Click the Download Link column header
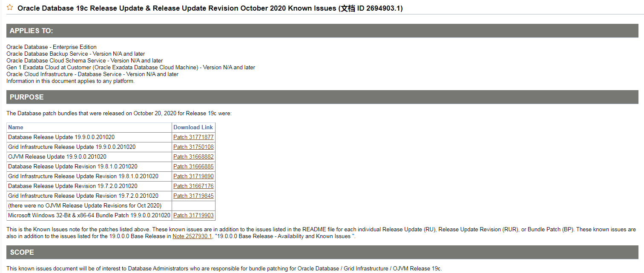 pyautogui.click(x=193, y=127)
